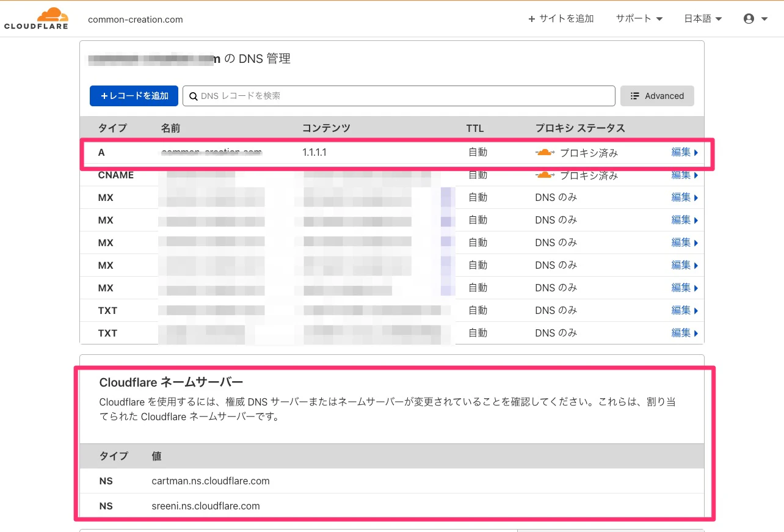
Task: Click the プロキシ ステータス column header
Action: tap(580, 128)
